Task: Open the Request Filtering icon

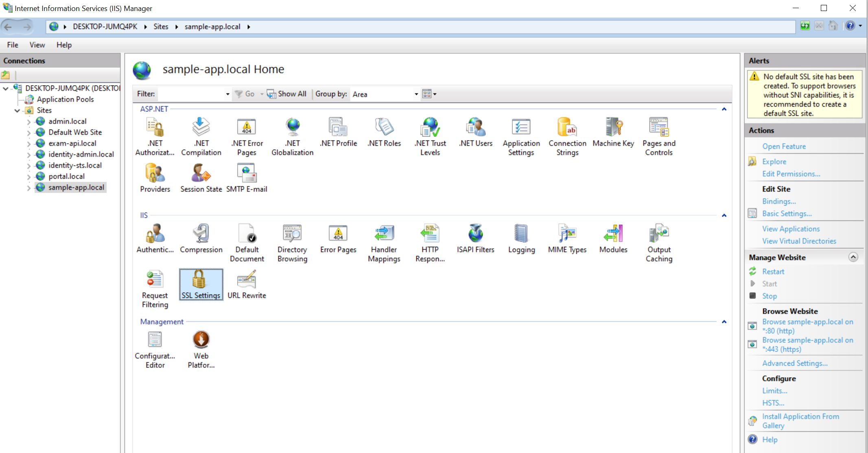Action: coord(155,288)
